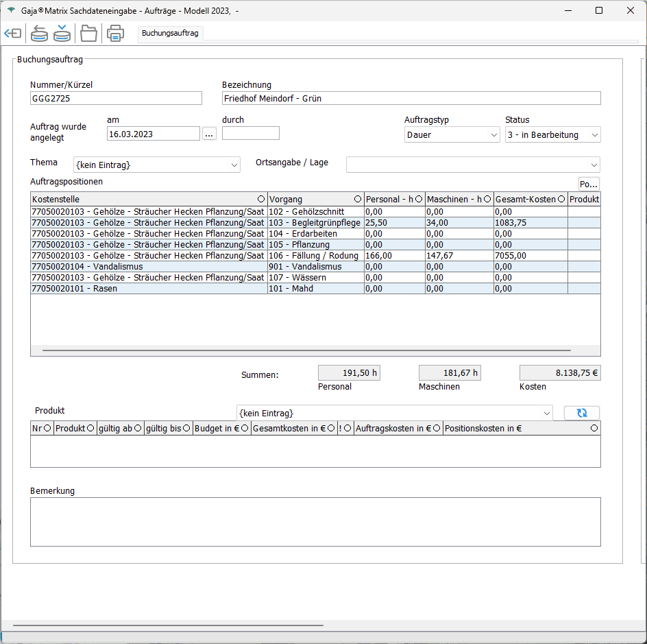Toggle the circle in Kostenstelle column header
Screen dimensions: 647x644
[x=260, y=200]
